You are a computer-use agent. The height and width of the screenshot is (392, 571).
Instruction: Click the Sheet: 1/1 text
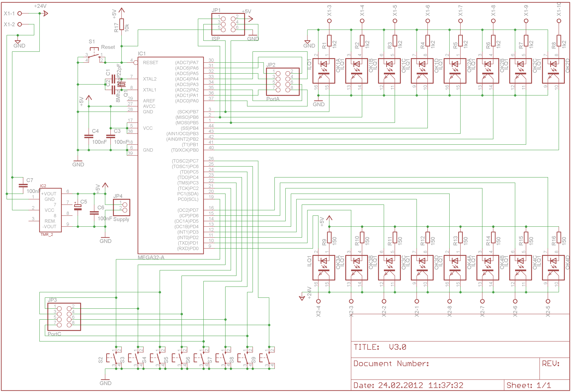529,385
